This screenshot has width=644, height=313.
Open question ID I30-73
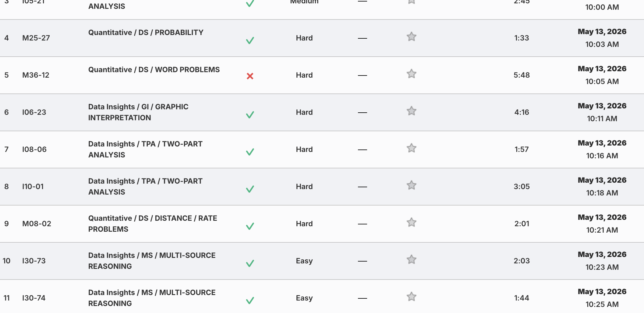(x=34, y=261)
